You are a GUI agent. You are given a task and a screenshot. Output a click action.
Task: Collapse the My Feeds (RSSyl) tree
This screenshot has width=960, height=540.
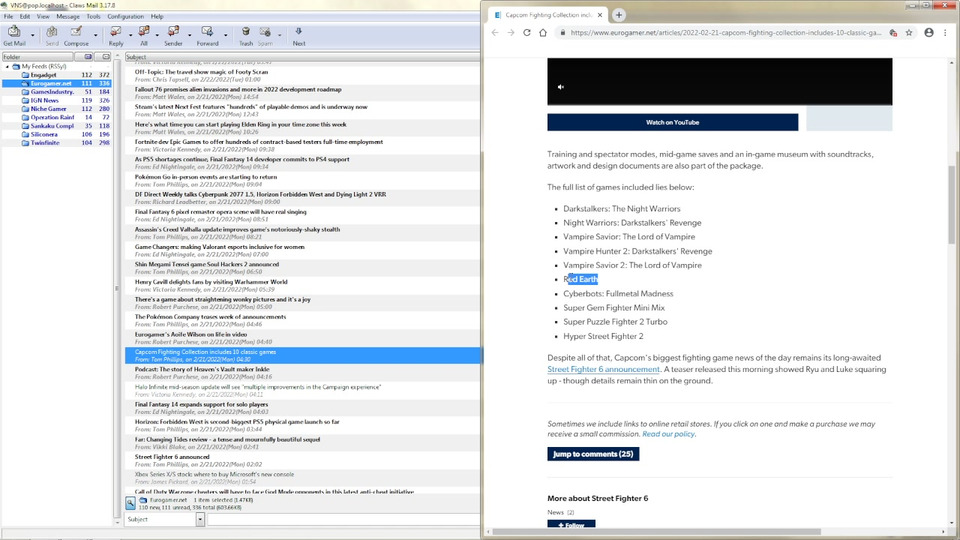[x=7, y=66]
